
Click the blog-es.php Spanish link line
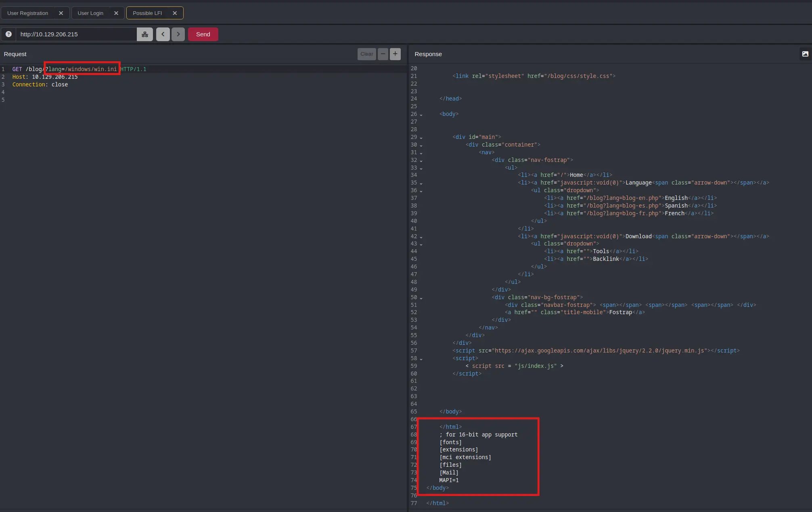[630, 206]
